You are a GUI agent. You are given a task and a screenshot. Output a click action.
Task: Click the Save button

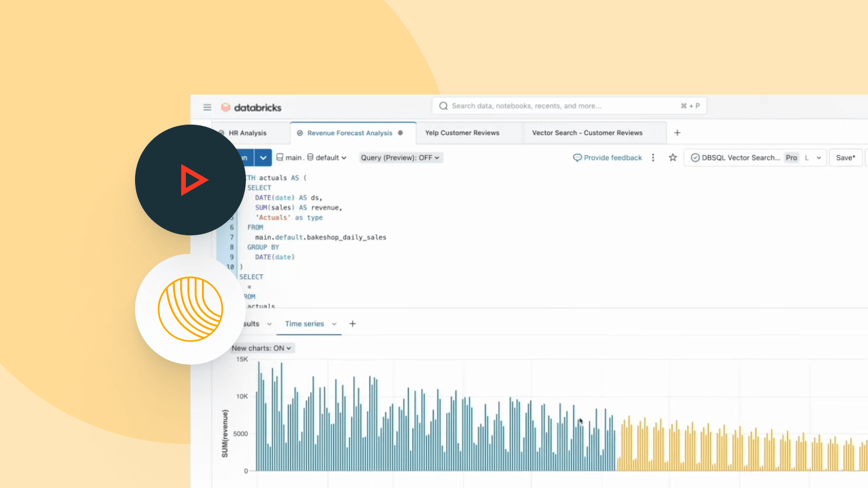pyautogui.click(x=845, y=157)
